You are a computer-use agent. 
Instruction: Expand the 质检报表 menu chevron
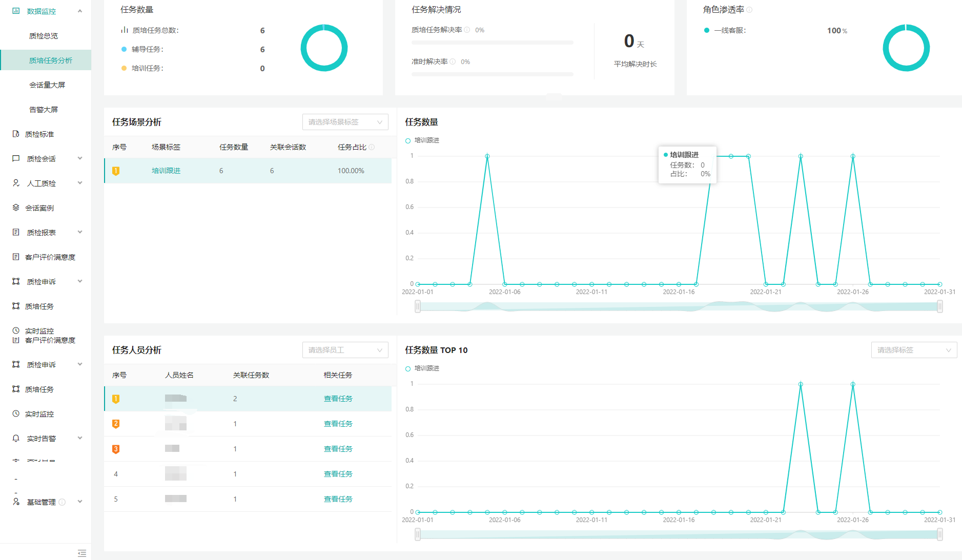(80, 232)
